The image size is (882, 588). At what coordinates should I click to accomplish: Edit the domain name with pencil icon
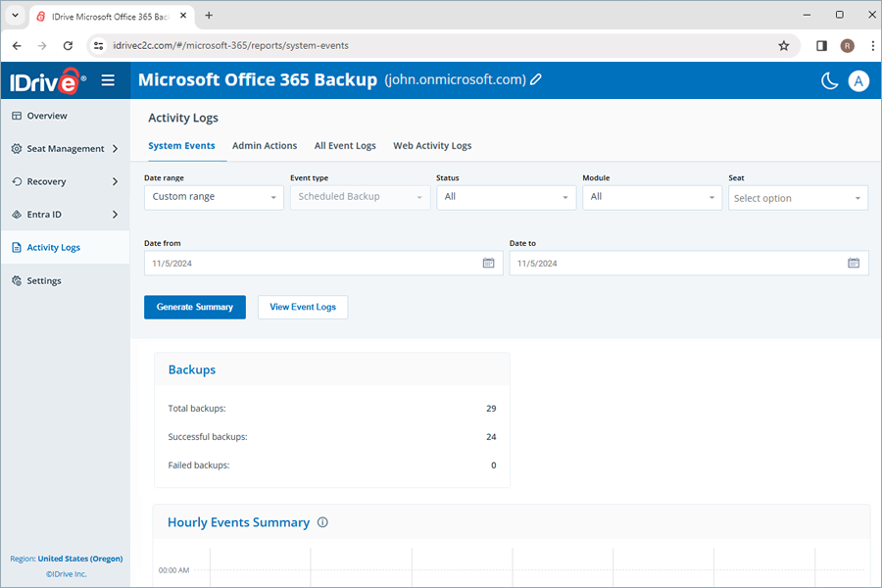(536, 79)
